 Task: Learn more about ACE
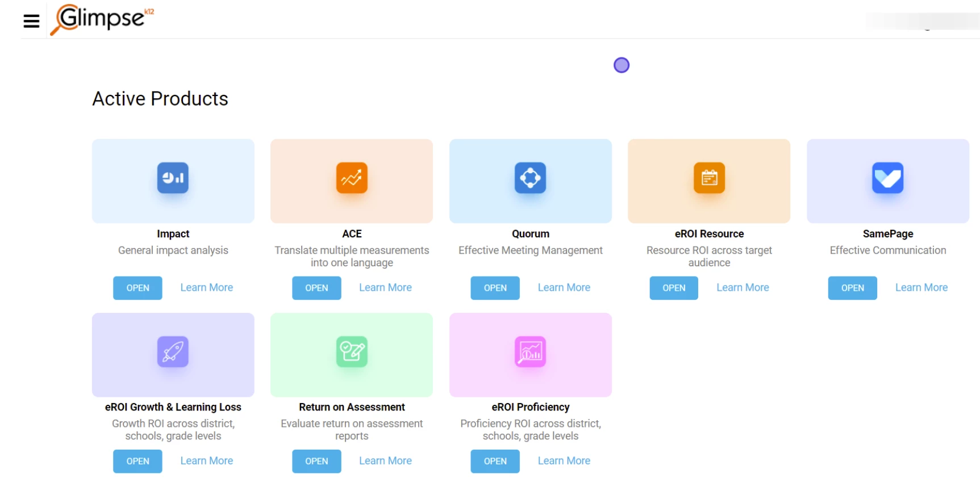point(385,287)
